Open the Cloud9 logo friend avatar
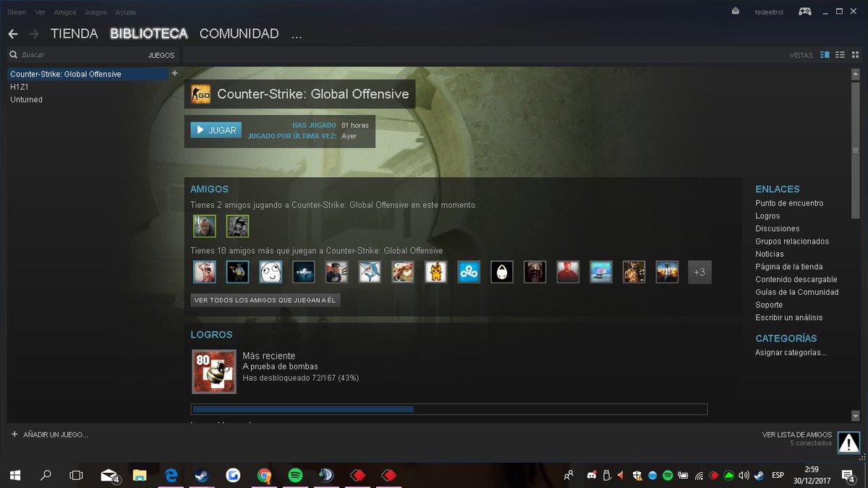This screenshot has width=868, height=488. (469, 272)
